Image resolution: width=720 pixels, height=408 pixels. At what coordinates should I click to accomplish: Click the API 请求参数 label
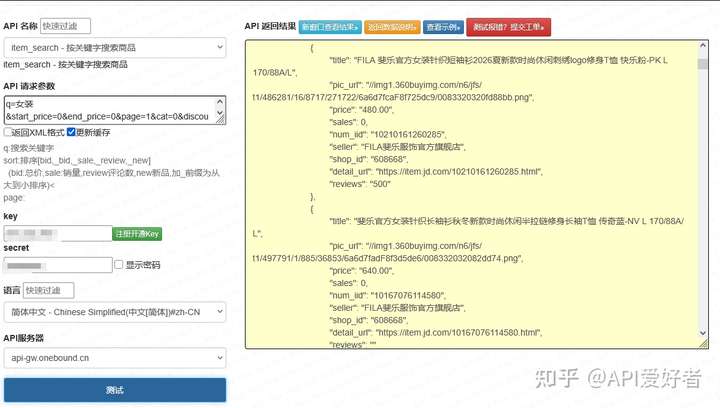29,86
